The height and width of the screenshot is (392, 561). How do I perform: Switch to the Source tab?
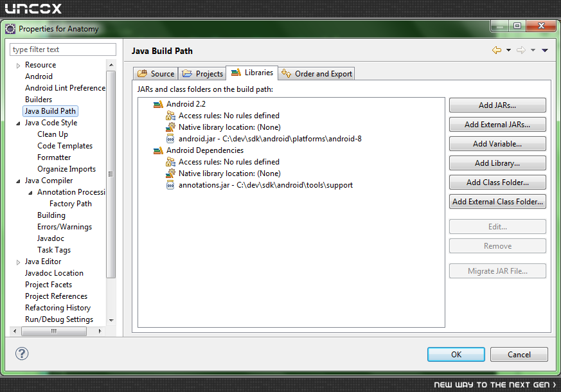[156, 74]
